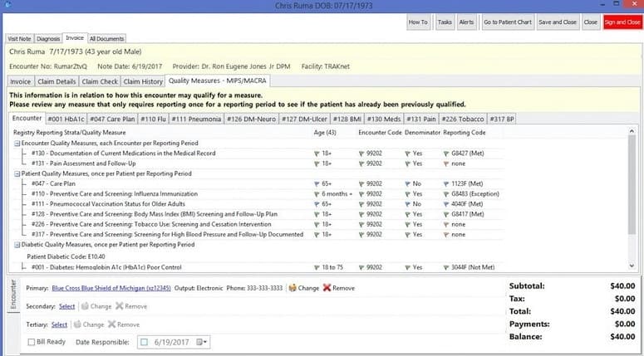Open the Alerts button
Screen dimensions: 644x356
466,22
